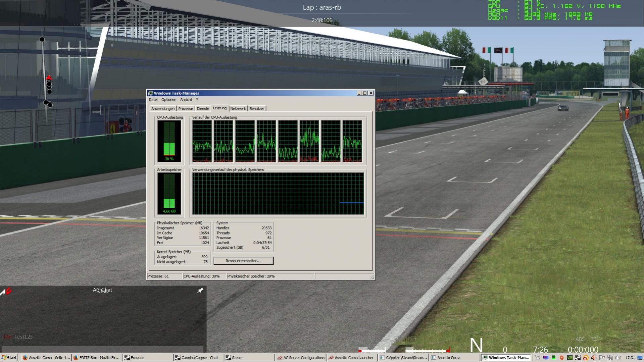The image size is (644, 362).
Task: Click status bar text CPU-Auslastung: 38%
Action: click(201, 276)
